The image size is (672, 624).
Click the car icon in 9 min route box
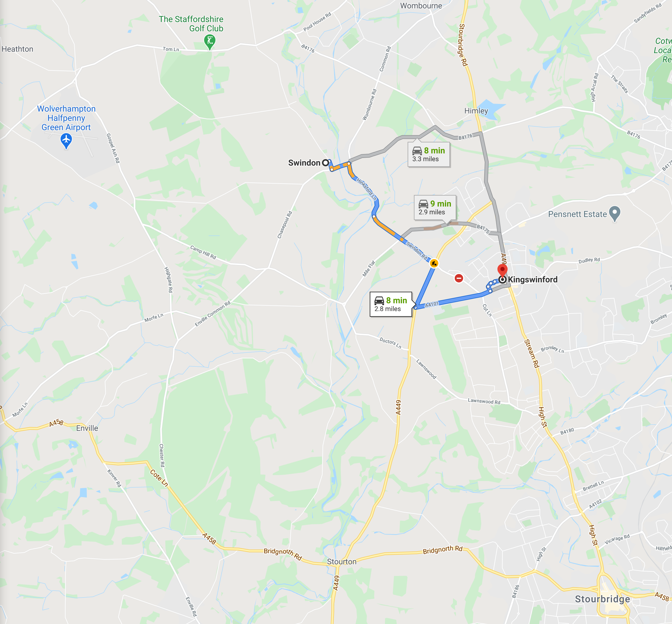point(423,204)
